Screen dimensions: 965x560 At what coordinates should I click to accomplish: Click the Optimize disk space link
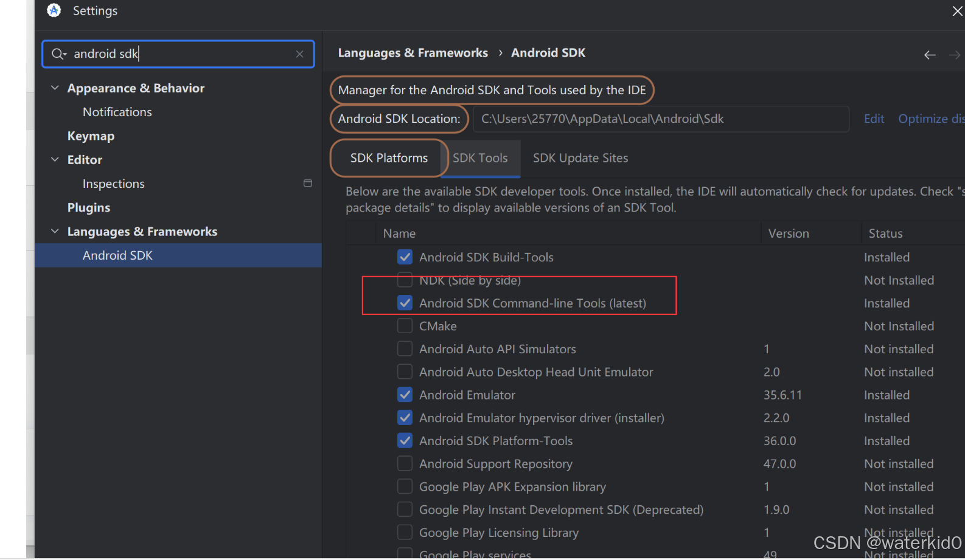(931, 119)
